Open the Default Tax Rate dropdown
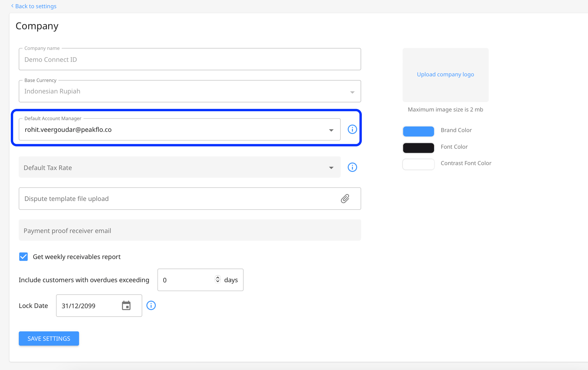Viewport: 588px width, 370px height. pyautogui.click(x=331, y=168)
